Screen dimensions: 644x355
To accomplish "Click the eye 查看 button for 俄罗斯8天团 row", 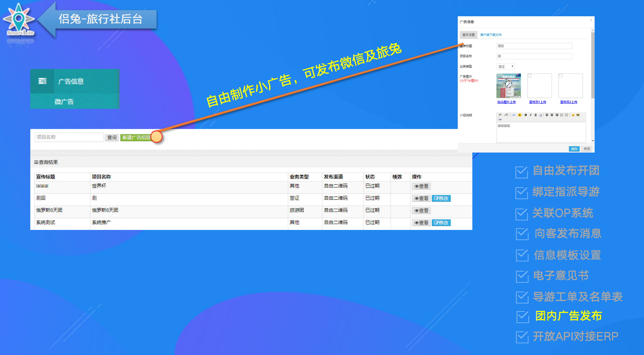I will click(x=421, y=211).
